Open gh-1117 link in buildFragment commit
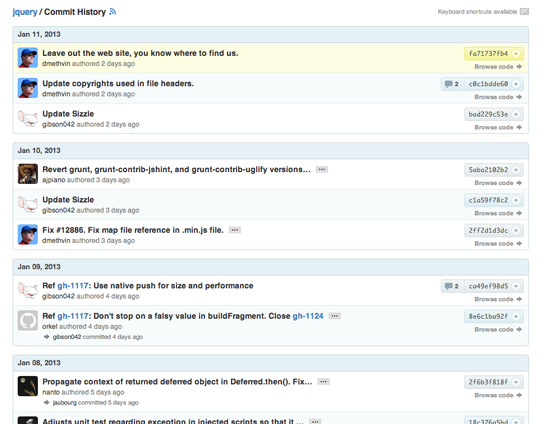Screen dimensions: 550x424 tap(73, 316)
